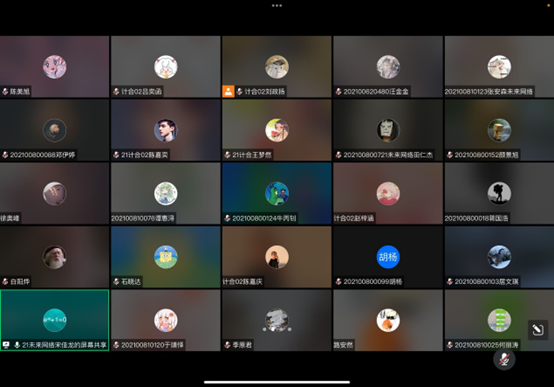Click muted mic icon beside 202100800099胡杨
Image resolution: width=554 pixels, height=387 pixels.
[338, 282]
